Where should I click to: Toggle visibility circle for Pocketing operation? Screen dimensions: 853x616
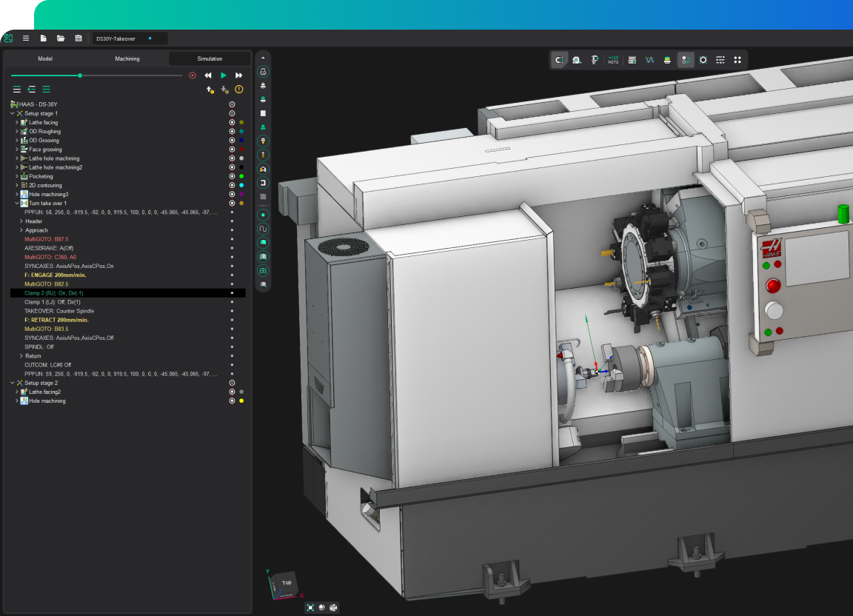point(232,176)
